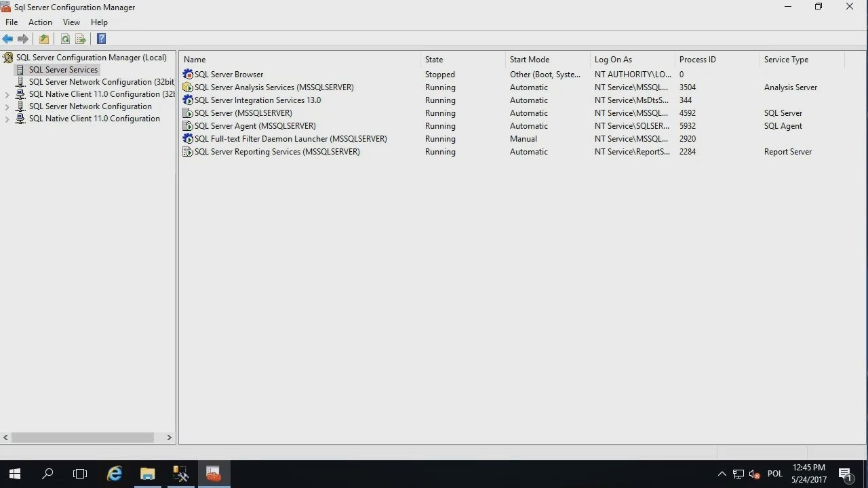Image resolution: width=868 pixels, height=488 pixels.
Task: Click the taskbar clock showing 12:45 PM
Action: [x=809, y=474]
